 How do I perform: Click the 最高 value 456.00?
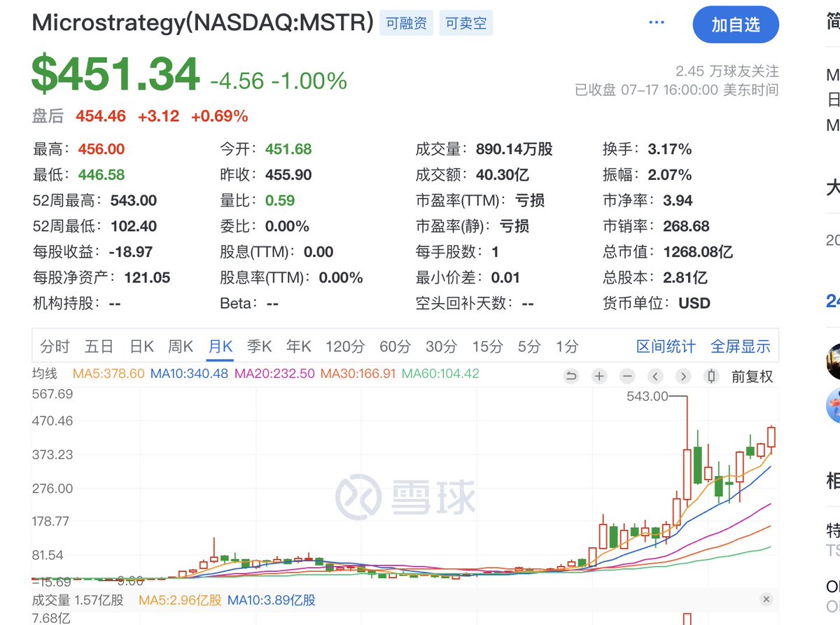101,149
